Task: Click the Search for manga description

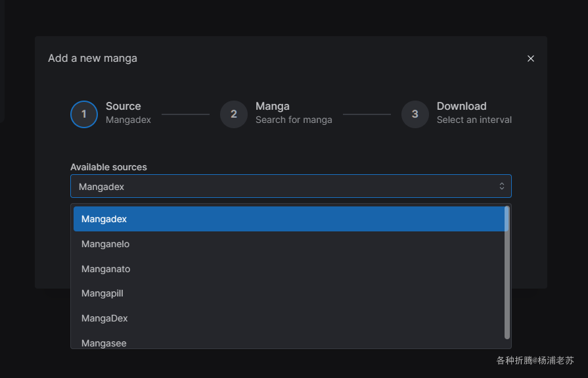Action: coord(294,120)
